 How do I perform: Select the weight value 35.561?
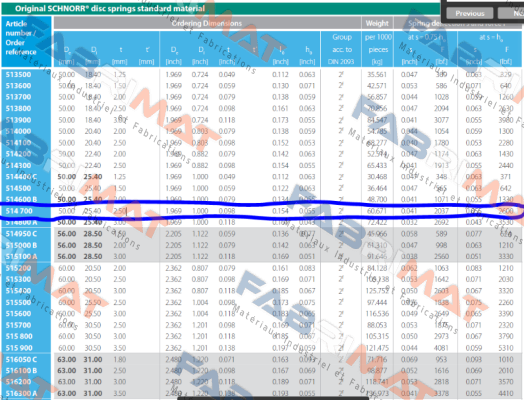coord(377,75)
